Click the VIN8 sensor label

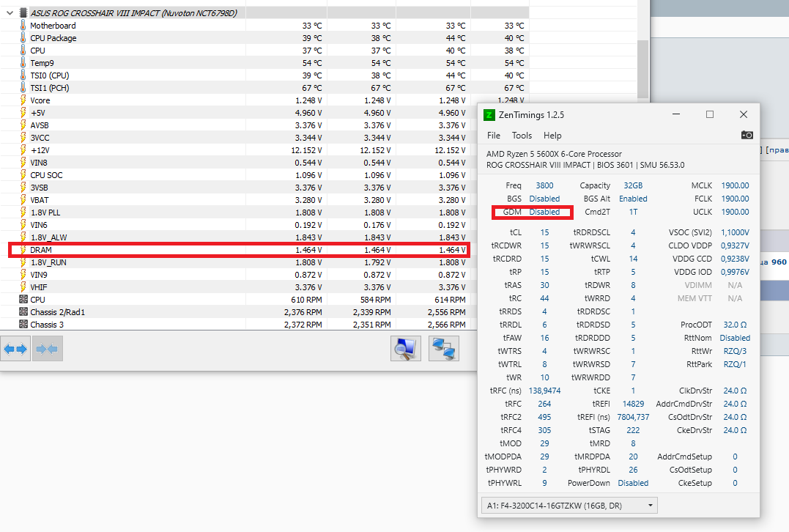[x=39, y=163]
